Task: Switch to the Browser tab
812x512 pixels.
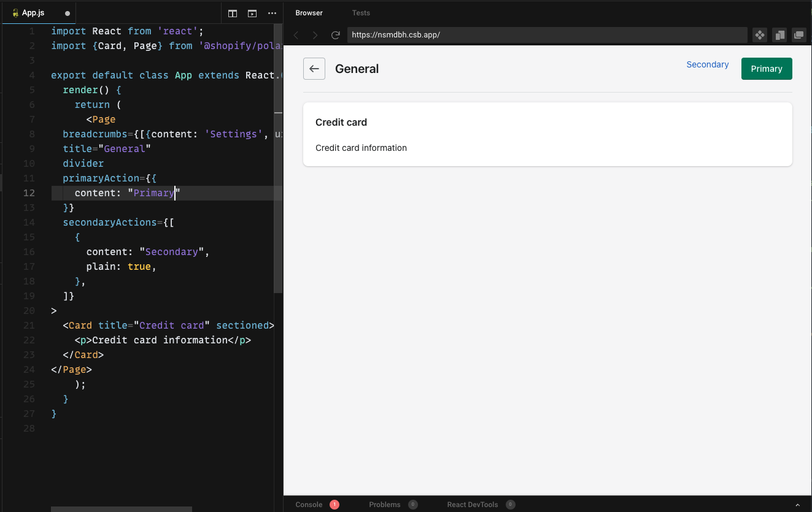Action: tap(309, 13)
